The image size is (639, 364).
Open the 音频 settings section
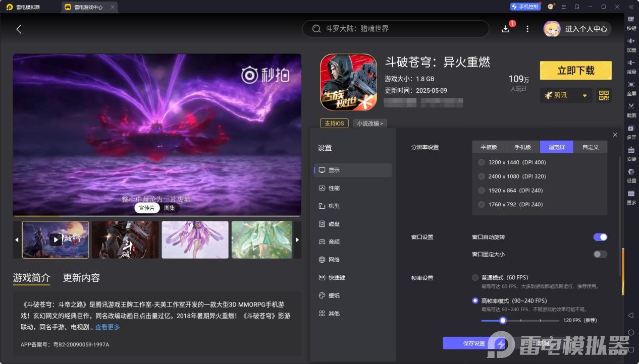(353, 242)
